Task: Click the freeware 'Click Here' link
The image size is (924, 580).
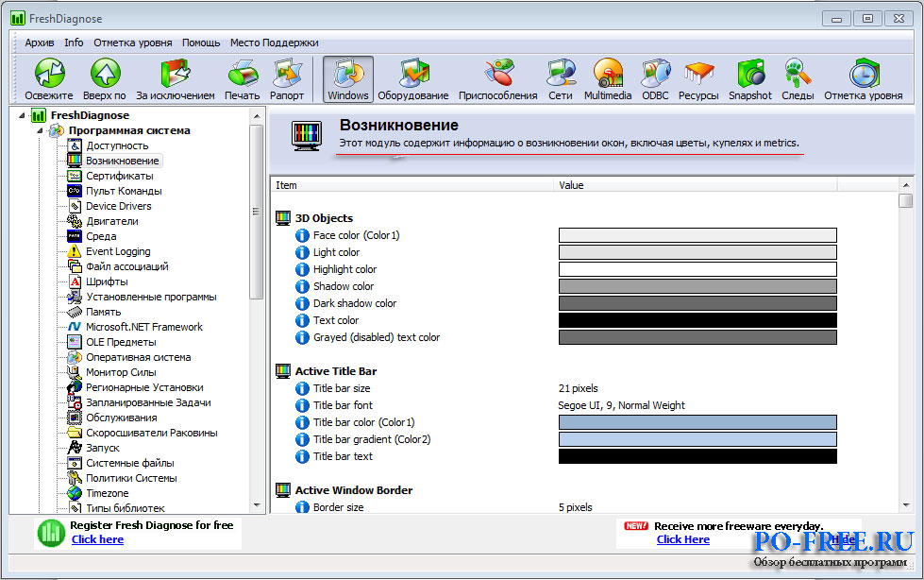Action: 683,539
